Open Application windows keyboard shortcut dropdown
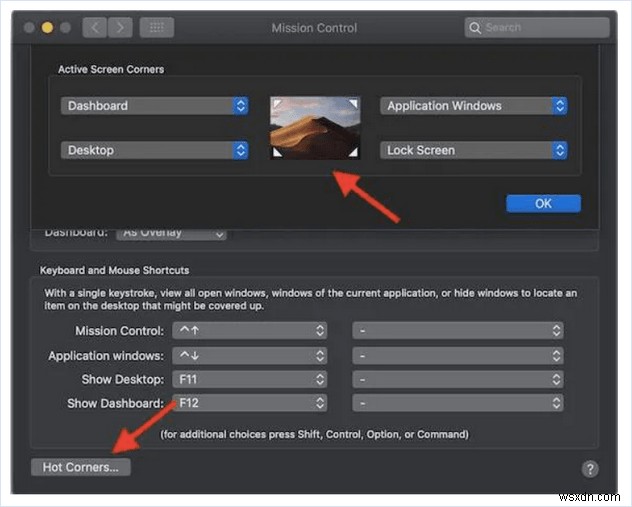 point(249,355)
